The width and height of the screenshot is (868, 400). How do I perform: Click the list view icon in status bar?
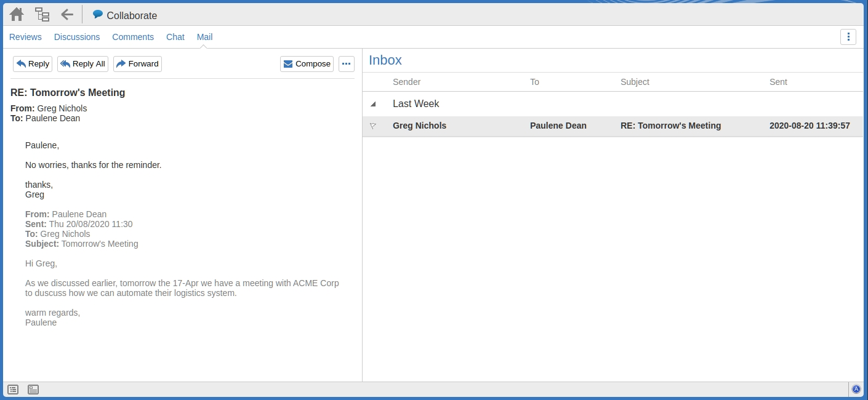(13, 390)
